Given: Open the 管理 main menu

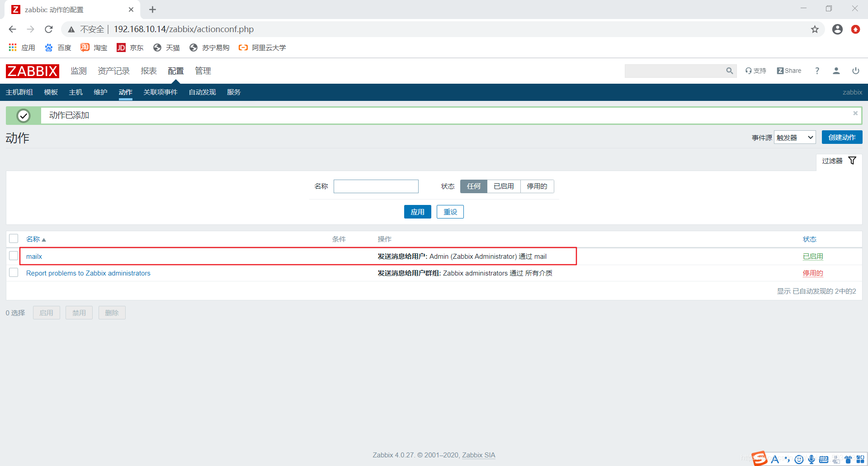Looking at the screenshot, I should [x=203, y=71].
